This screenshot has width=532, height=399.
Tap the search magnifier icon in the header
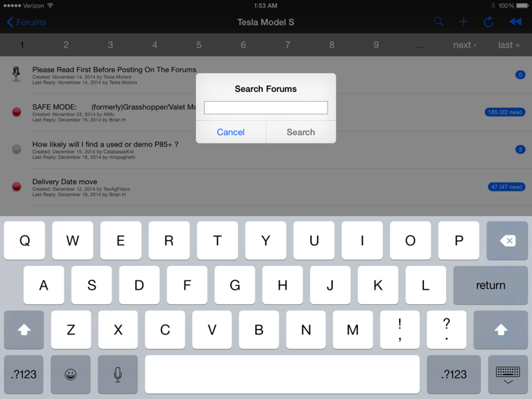(439, 22)
